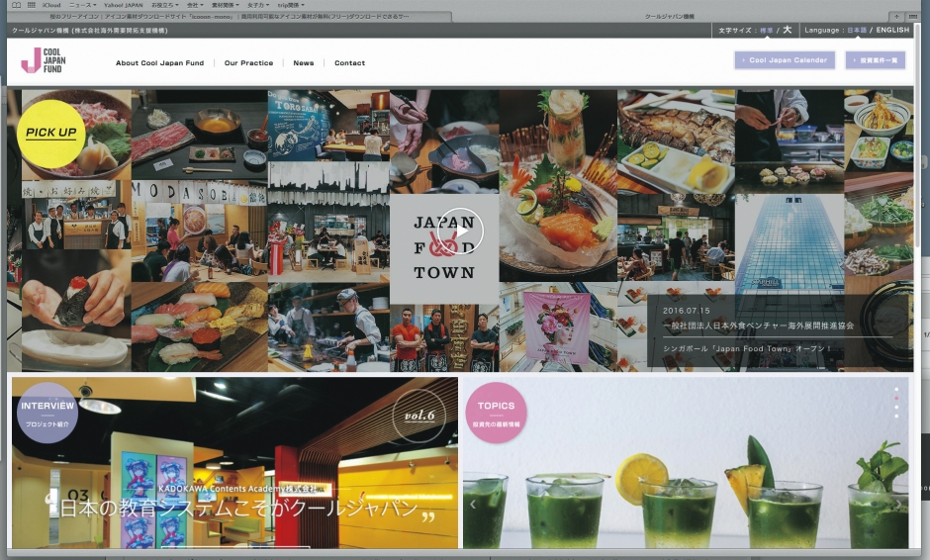Screen dimensions: 930x560
Task: Open News menu item
Action: click(303, 63)
